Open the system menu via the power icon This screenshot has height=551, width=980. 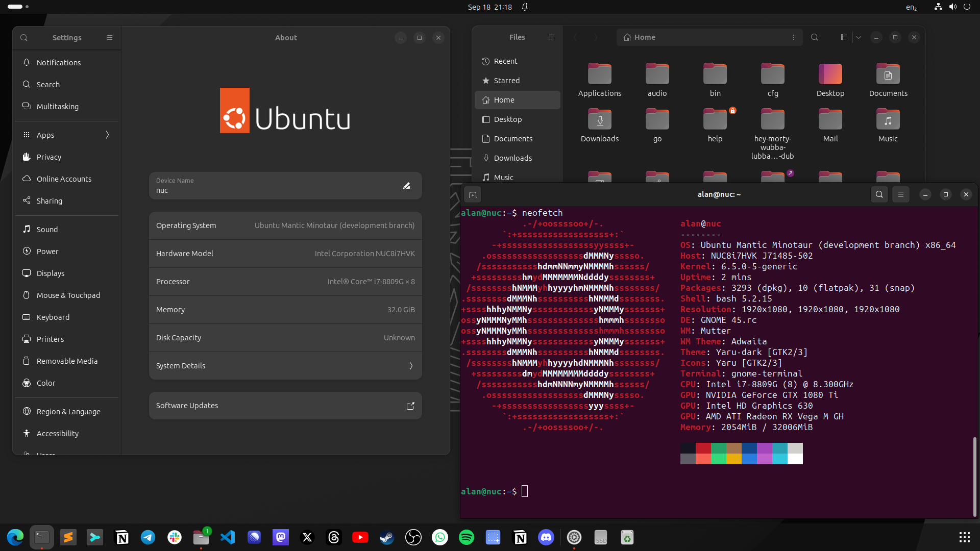[x=967, y=7]
